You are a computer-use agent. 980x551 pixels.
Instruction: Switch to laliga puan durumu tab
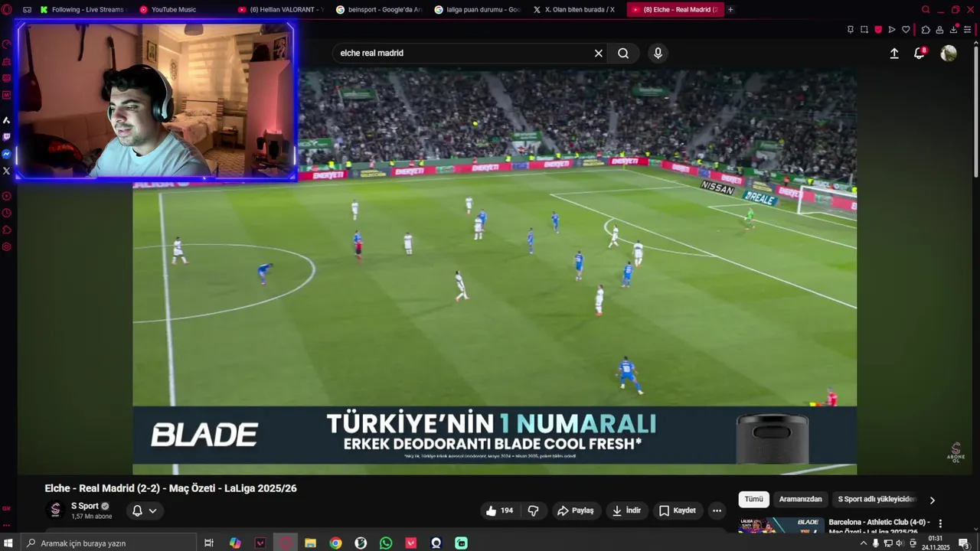coord(476,9)
